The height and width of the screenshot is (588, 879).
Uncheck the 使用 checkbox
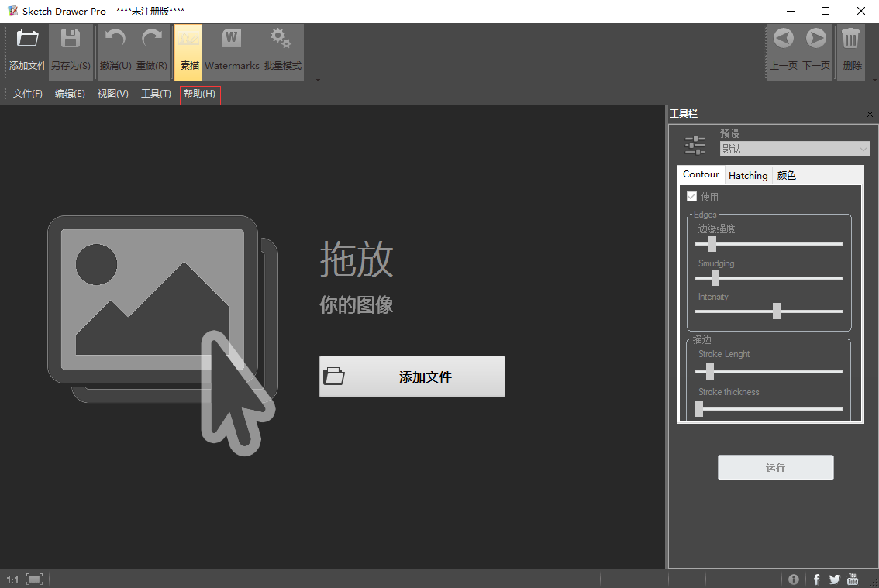point(691,196)
